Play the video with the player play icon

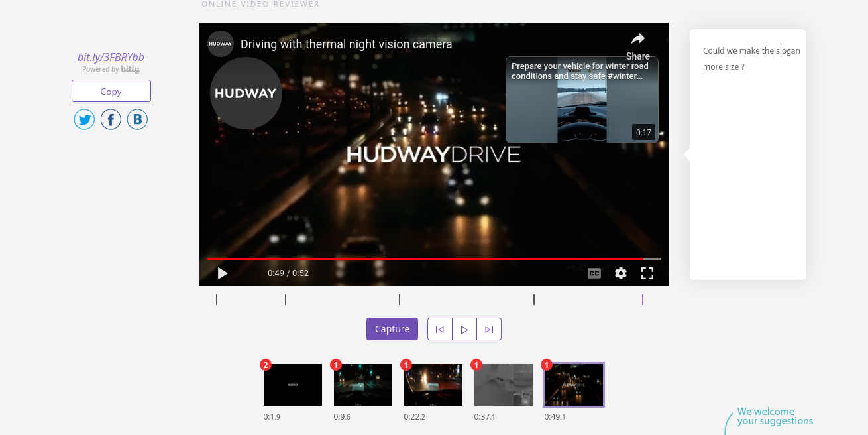point(223,273)
